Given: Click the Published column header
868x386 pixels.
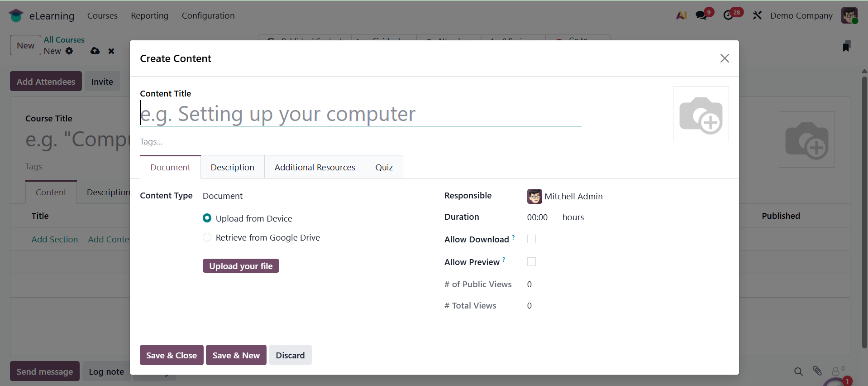Looking at the screenshot, I should [781, 216].
